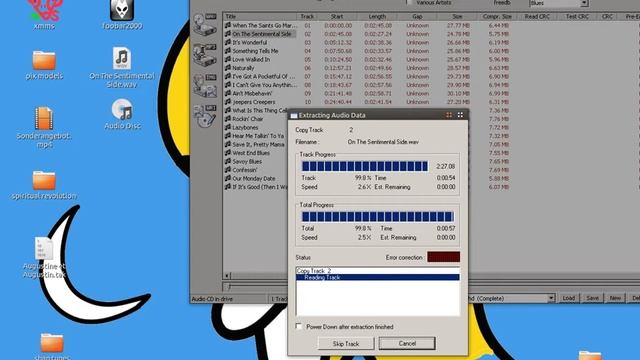Select the Copy Track 2 log entry

pyautogui.click(x=378, y=271)
